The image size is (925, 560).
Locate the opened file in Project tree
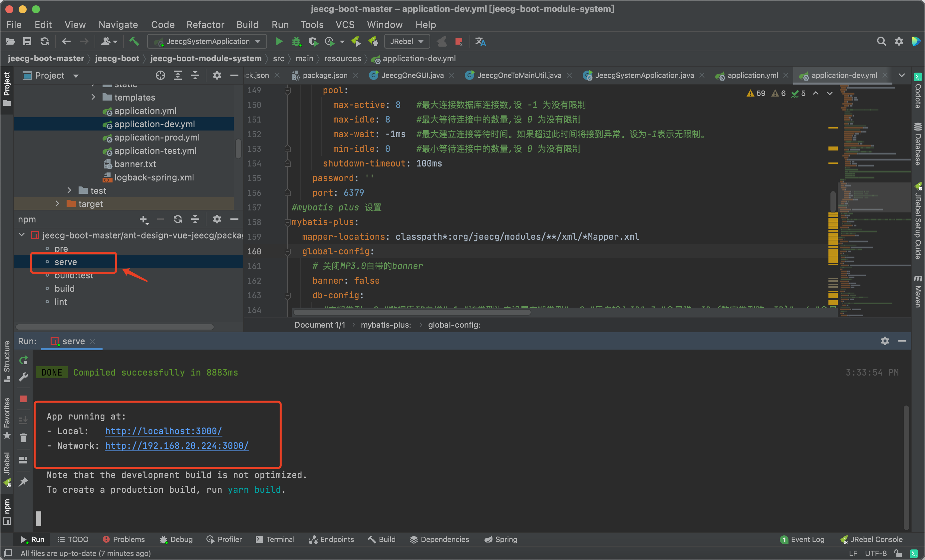coord(160,76)
